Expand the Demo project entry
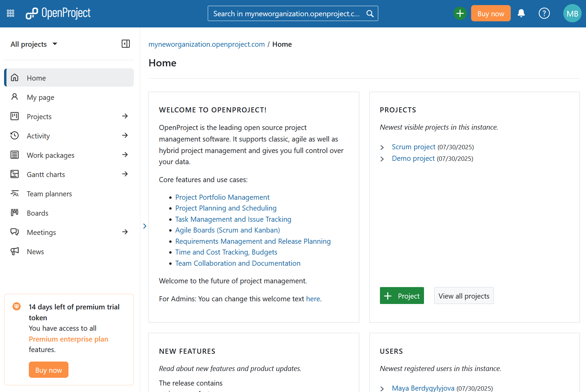The image size is (586, 392). point(382,159)
